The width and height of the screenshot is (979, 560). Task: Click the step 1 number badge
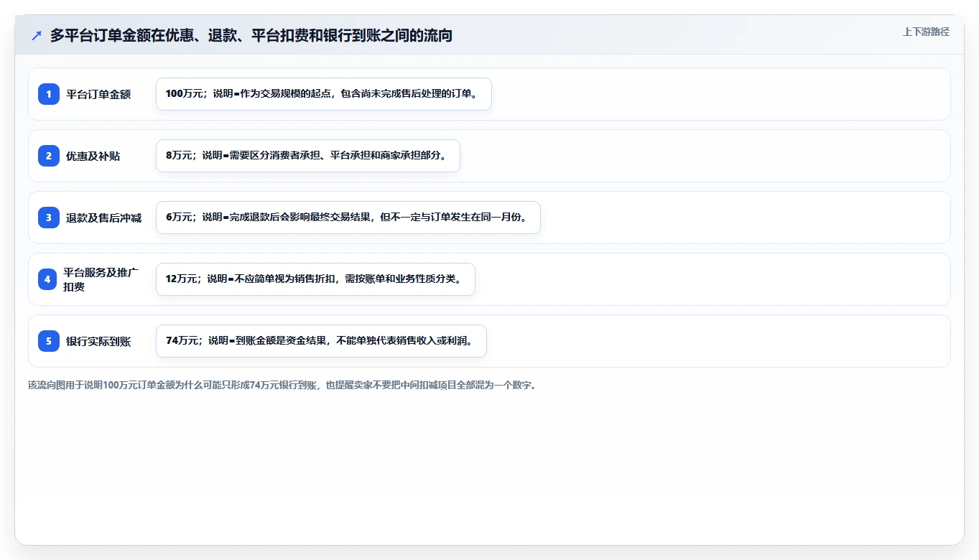click(x=49, y=94)
